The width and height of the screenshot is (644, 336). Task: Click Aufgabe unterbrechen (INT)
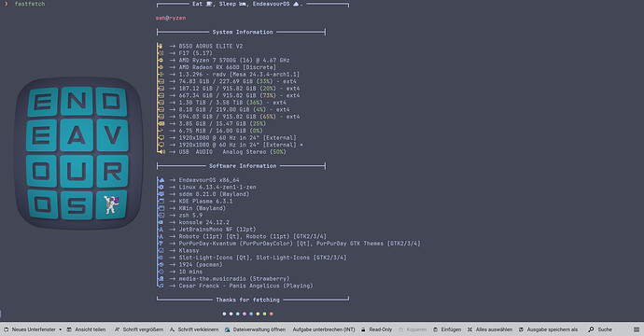pos(324,329)
